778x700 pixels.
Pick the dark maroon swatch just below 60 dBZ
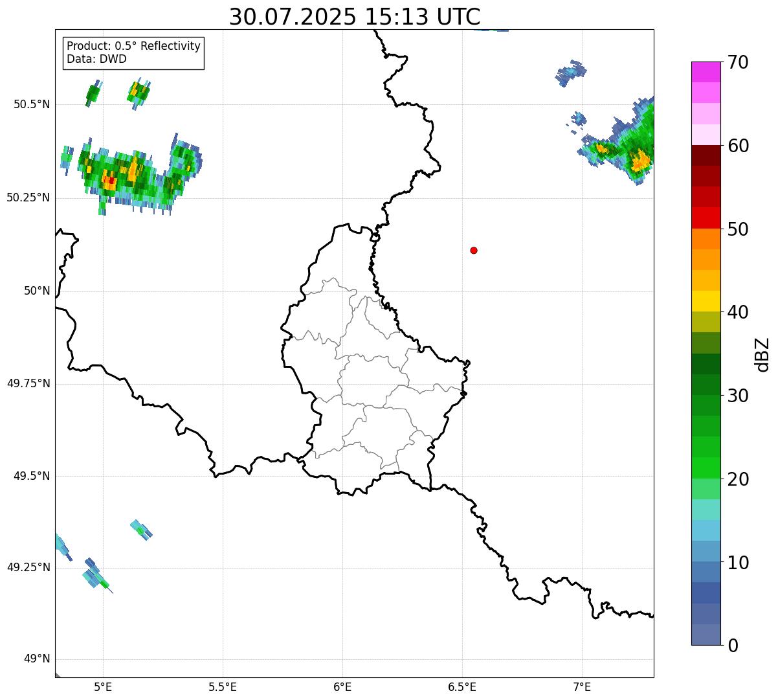click(706, 155)
